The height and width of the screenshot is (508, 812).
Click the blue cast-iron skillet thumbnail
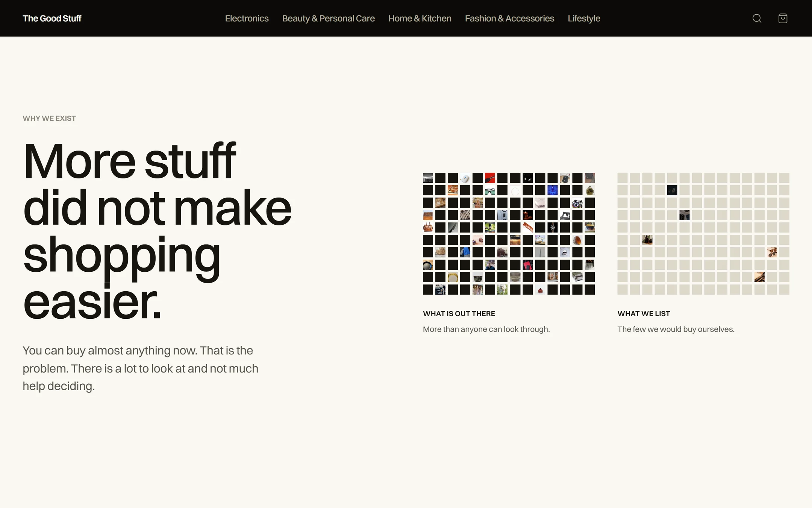[428, 265]
